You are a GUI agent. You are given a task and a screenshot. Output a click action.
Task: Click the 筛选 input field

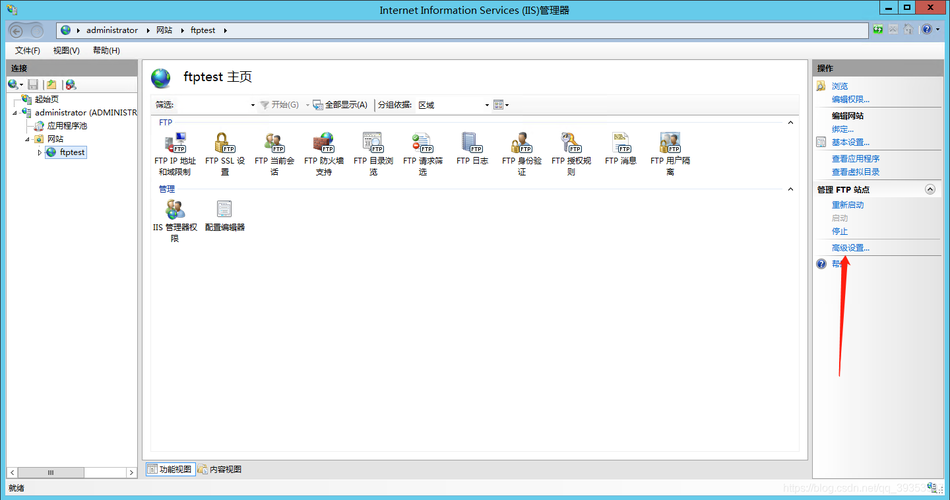click(x=211, y=105)
